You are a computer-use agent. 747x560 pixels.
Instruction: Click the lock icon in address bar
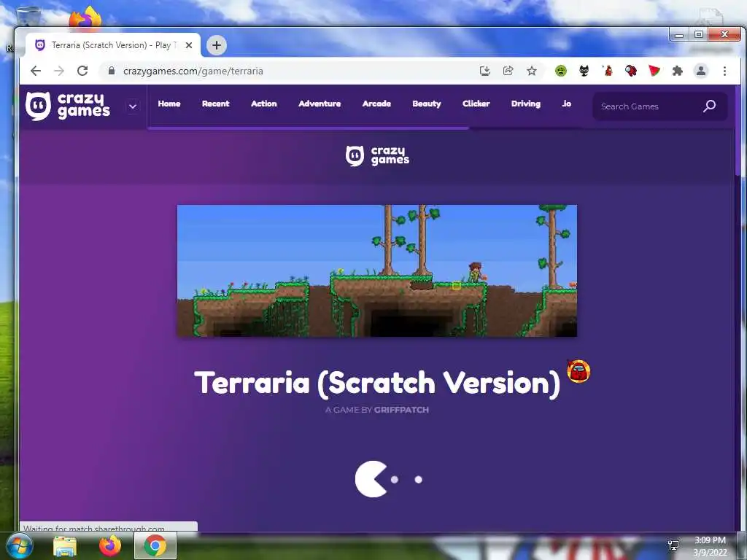pyautogui.click(x=112, y=71)
